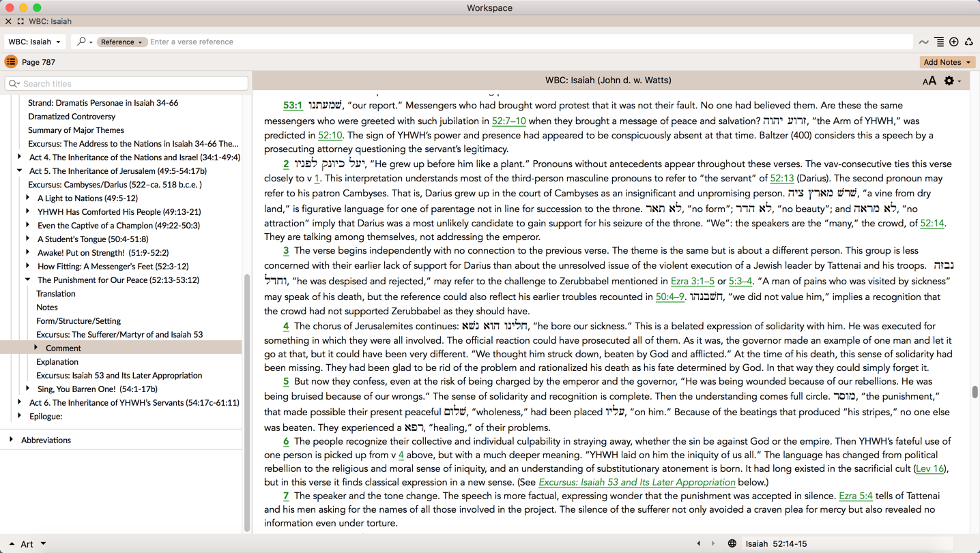
Task: Follow the Excursus: Isaiah 53 italic link
Action: click(x=636, y=482)
